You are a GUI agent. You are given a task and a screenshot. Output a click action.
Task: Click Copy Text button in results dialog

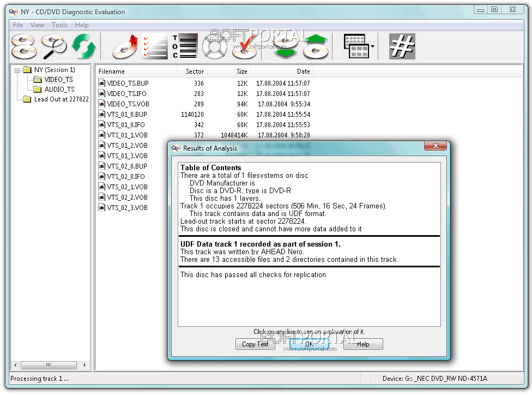click(x=255, y=344)
